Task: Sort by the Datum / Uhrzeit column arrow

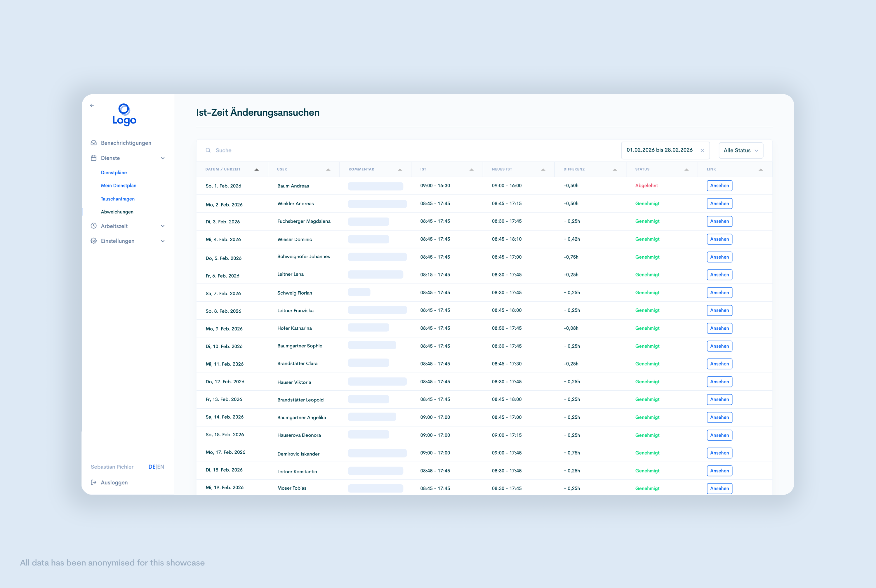Action: coord(256,170)
